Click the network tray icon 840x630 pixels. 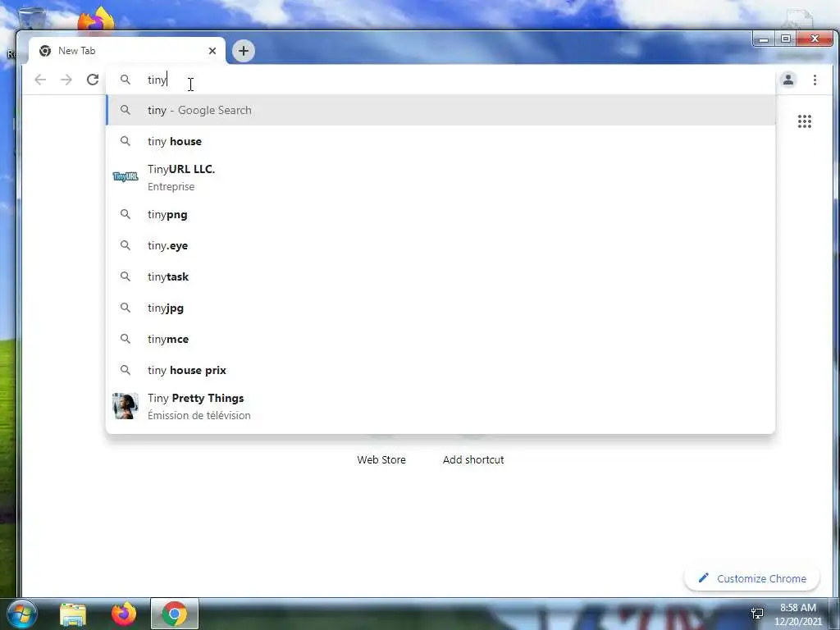(757, 614)
